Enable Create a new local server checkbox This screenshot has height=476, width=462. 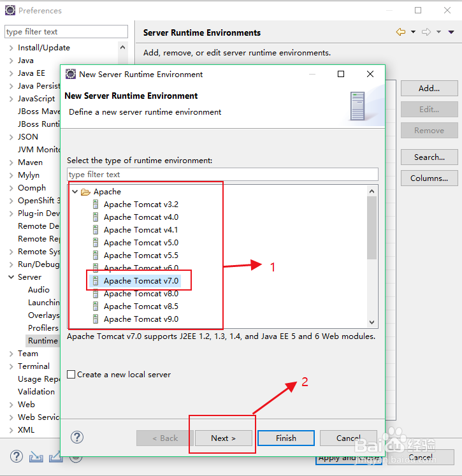71,374
